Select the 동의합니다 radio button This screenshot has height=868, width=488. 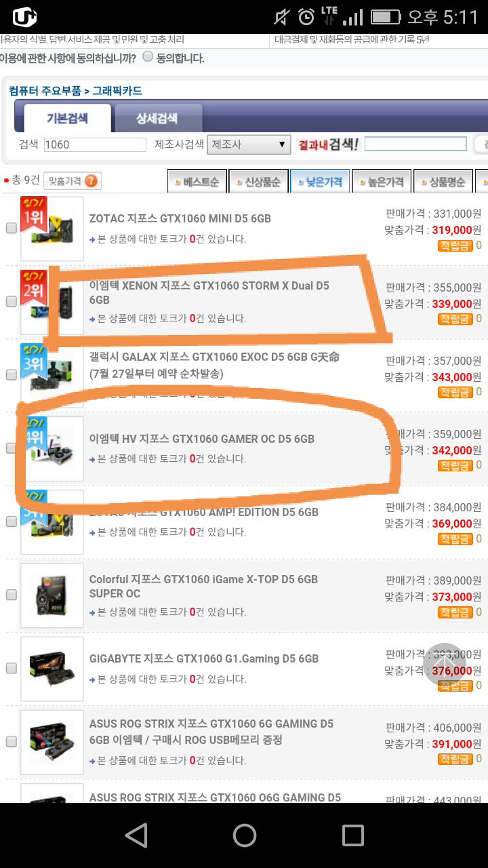point(148,57)
